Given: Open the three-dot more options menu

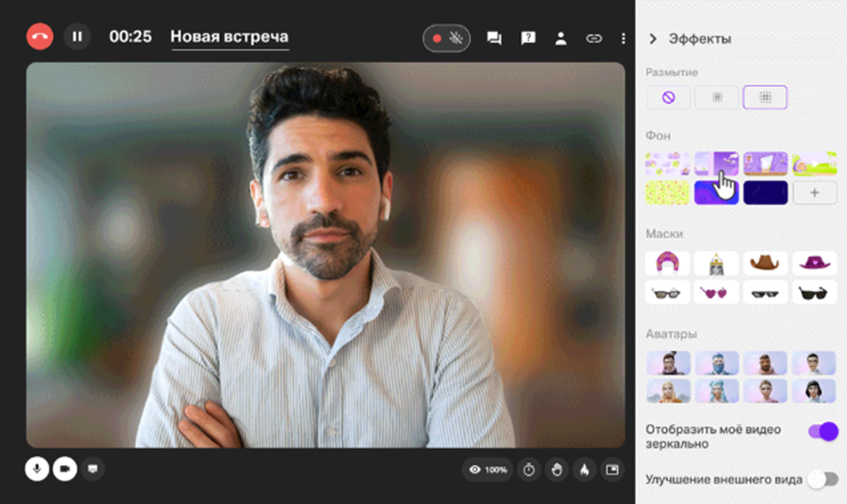Looking at the screenshot, I should [623, 38].
